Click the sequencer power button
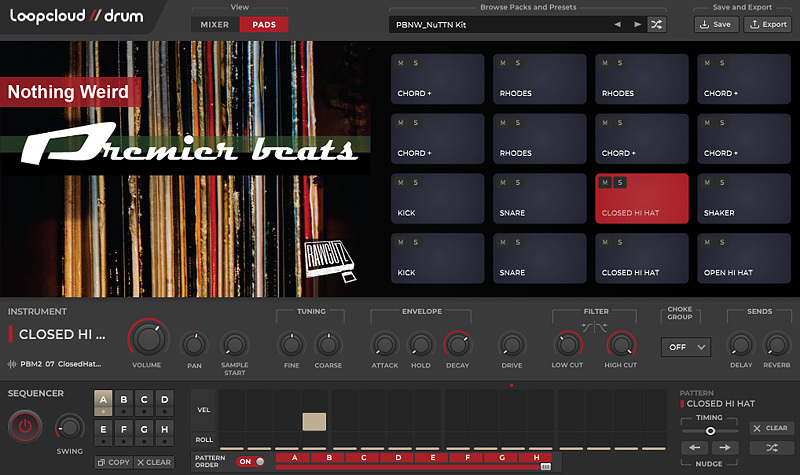Screen dimensions: 800x475 click(x=25, y=427)
